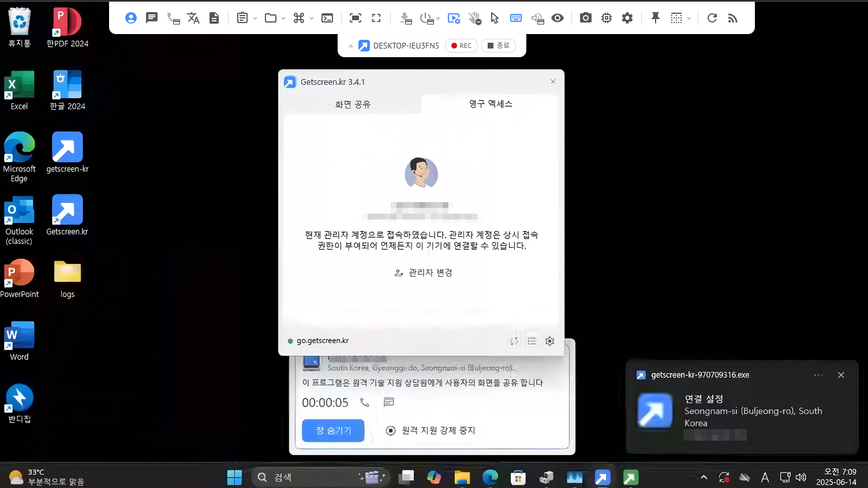Open the document notes icon in toolbar
This screenshot has height=488, width=868.
pos(214,18)
